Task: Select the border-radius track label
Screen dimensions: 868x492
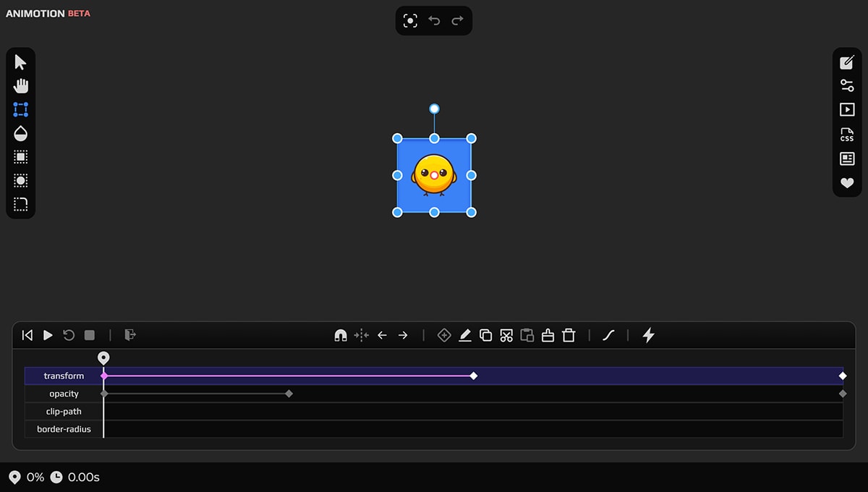Action: (64, 429)
